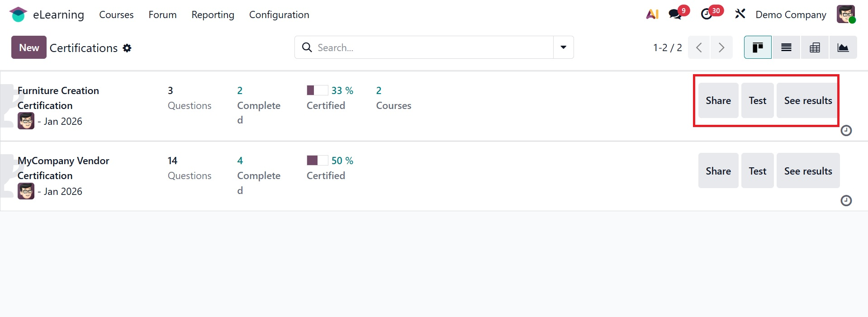The image size is (868, 317).
Task: Click the eLearning graduation cap logo
Action: 18,14
